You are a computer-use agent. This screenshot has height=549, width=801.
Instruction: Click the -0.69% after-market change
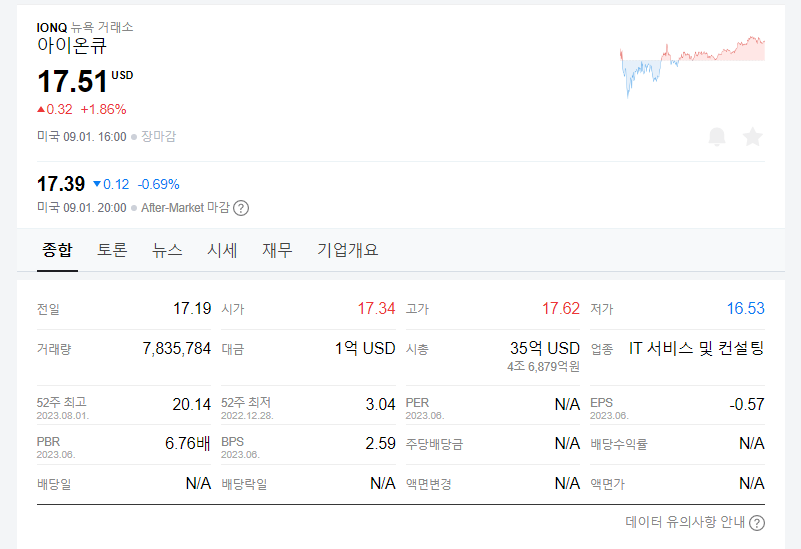(x=158, y=184)
